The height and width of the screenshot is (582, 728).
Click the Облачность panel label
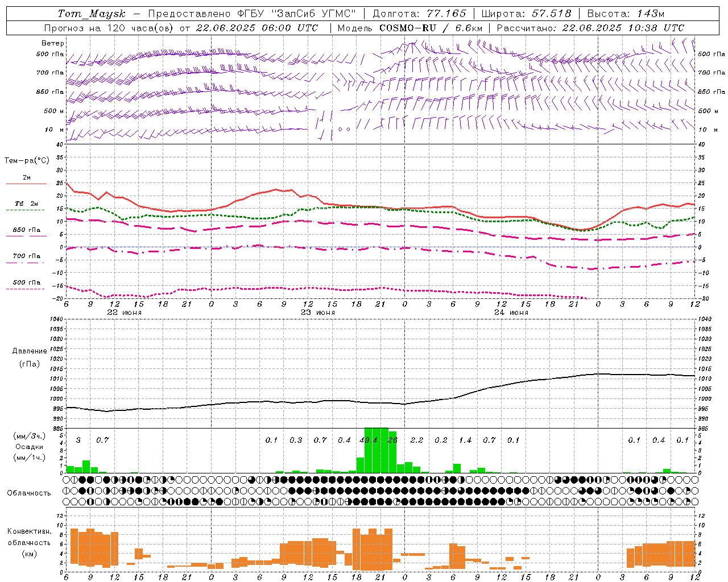[x=29, y=493]
